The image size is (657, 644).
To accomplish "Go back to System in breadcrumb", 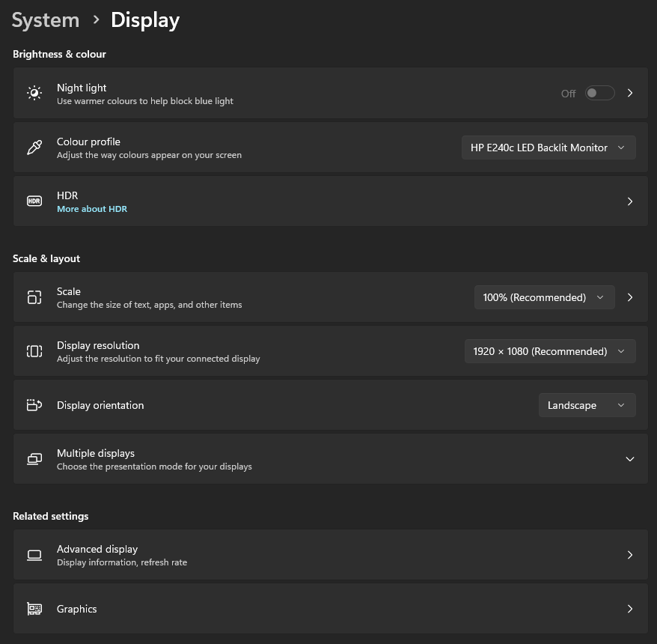I will click(x=46, y=20).
